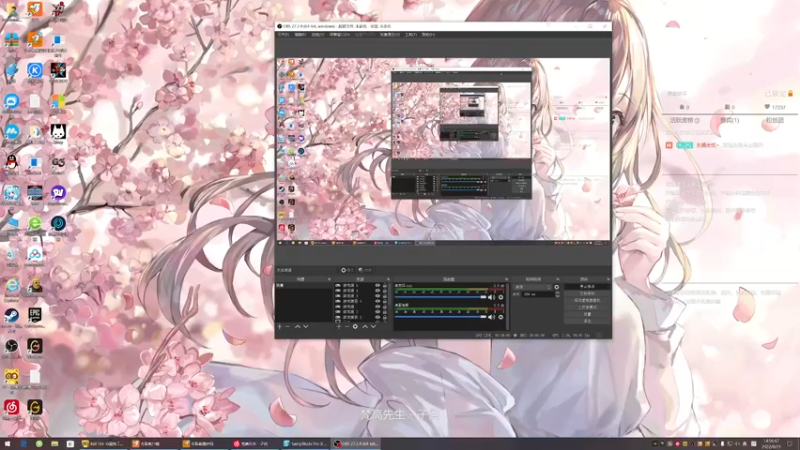
Task: Open the first mixer channel's gear settings
Action: pos(501,297)
